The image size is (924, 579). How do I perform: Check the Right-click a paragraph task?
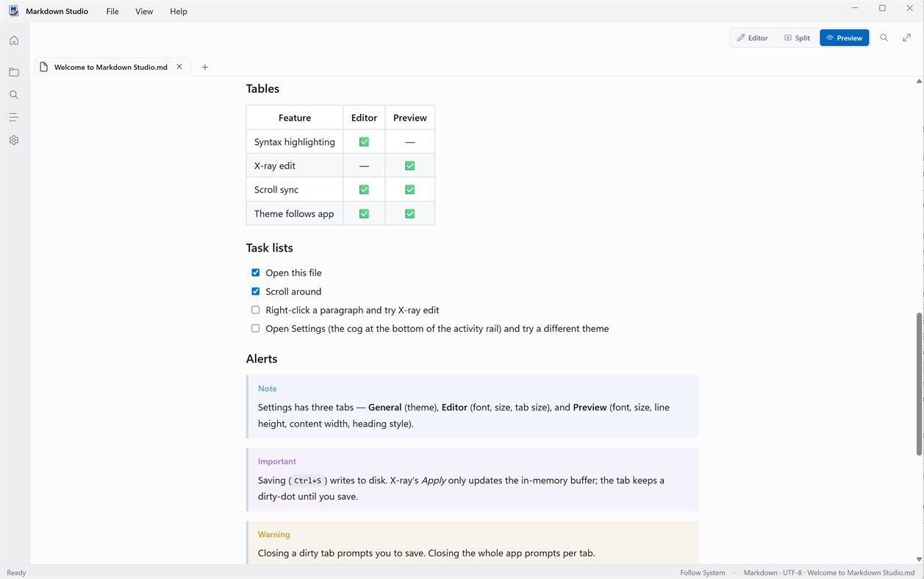pyautogui.click(x=256, y=310)
